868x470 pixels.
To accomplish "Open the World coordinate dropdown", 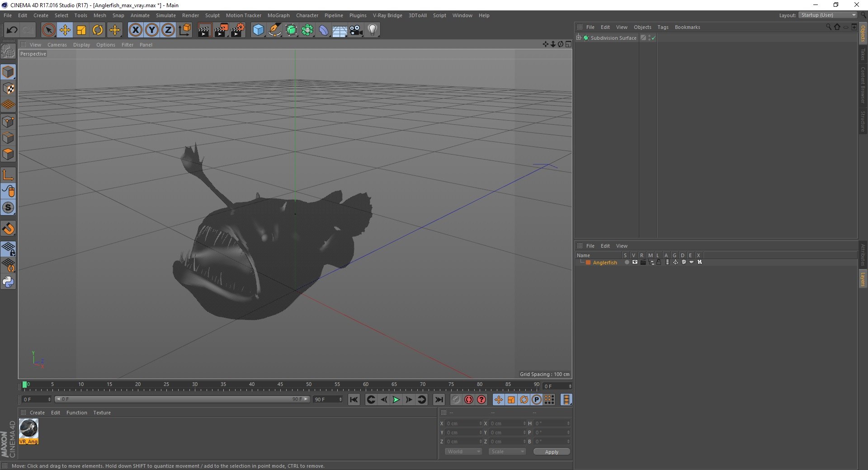I will [463, 451].
